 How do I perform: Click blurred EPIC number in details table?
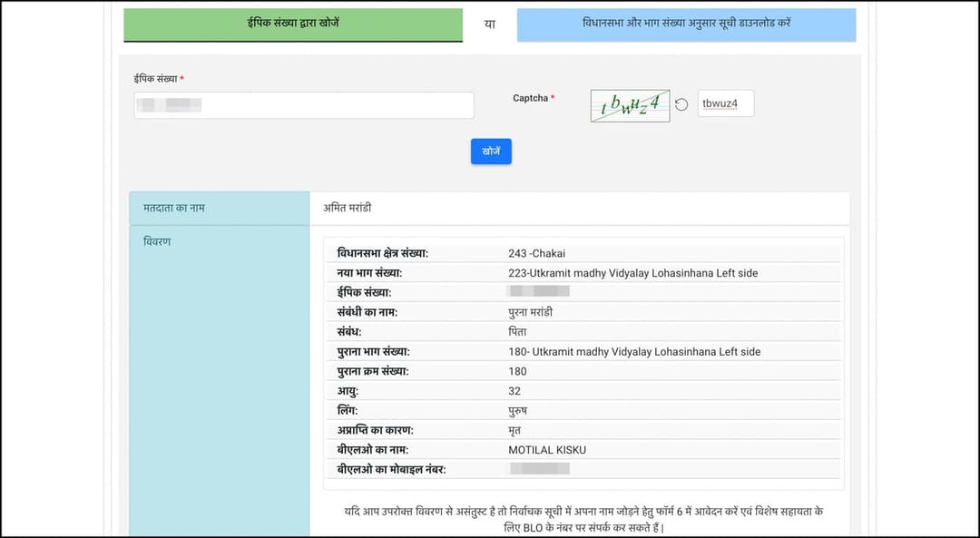[539, 291]
